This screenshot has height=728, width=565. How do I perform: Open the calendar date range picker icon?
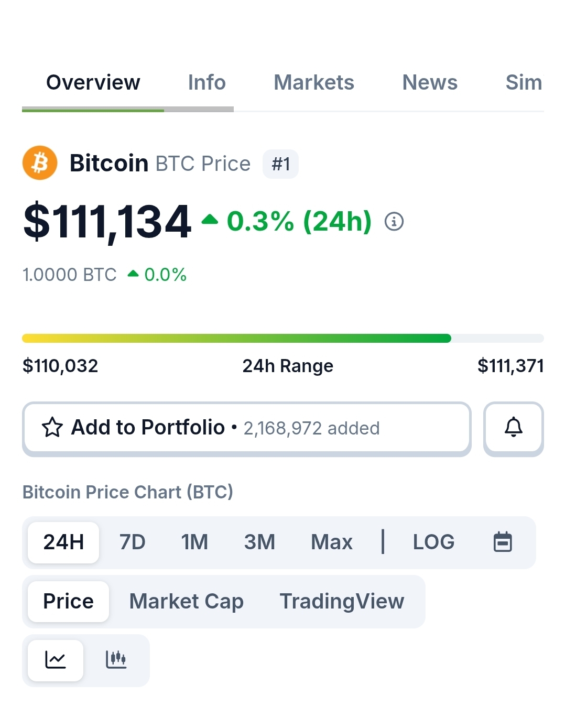(x=503, y=542)
